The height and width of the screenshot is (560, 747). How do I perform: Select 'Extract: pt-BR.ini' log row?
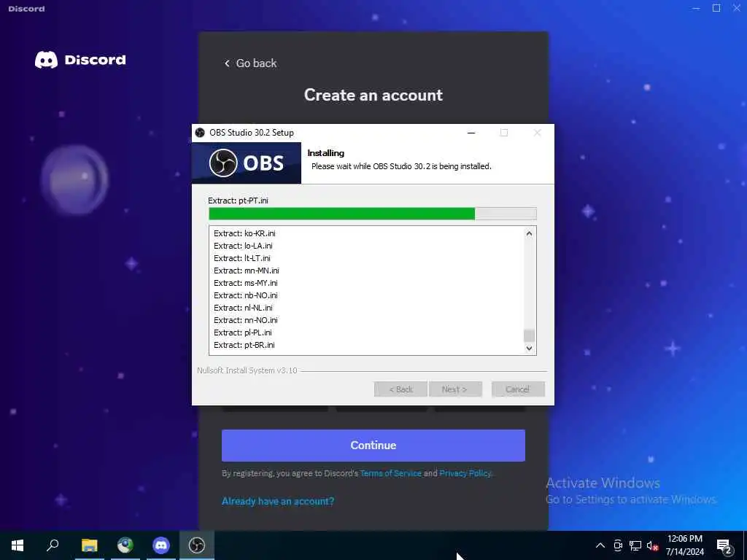244,345
